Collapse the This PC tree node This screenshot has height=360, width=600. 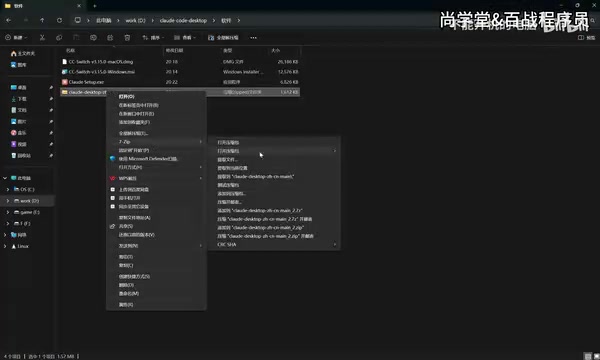click(5, 178)
